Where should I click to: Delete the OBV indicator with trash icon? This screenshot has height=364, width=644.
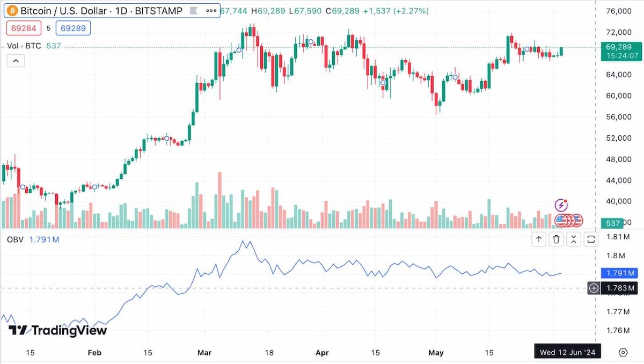[556, 239]
